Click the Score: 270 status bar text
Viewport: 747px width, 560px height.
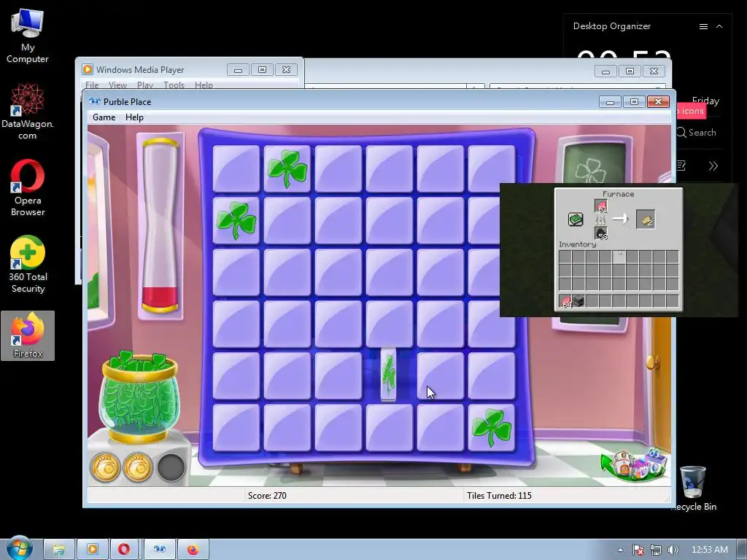pyautogui.click(x=267, y=495)
